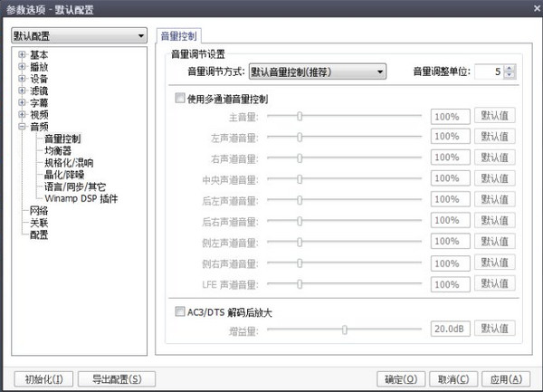
Task: Click 默认值 button for 主音量
Action: pyautogui.click(x=494, y=116)
